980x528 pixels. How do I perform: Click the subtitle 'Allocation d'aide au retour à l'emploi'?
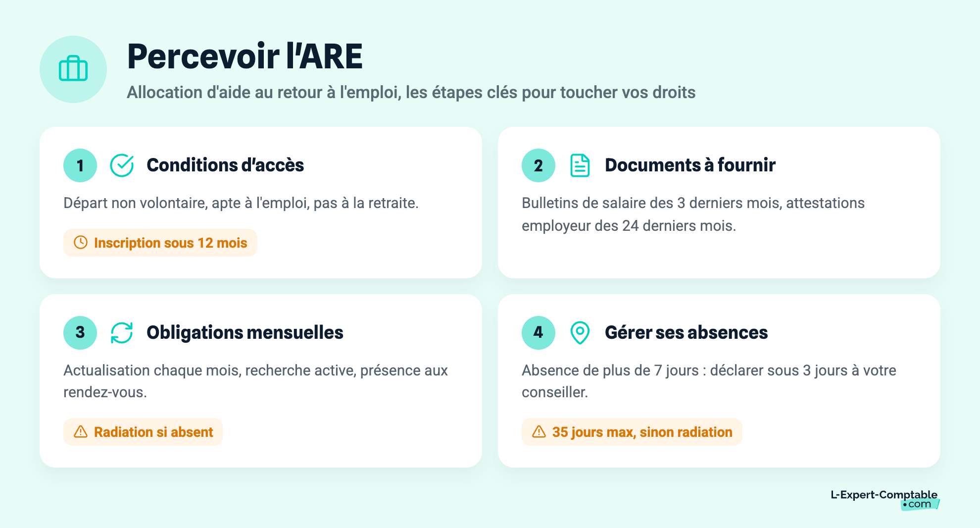pyautogui.click(x=263, y=93)
